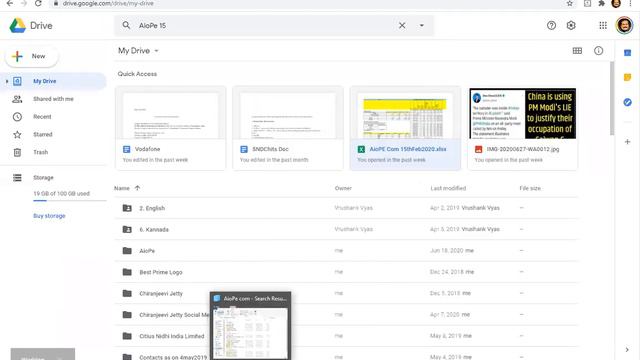Open the Settings gear icon
The width and height of the screenshot is (640, 360).
571,25
